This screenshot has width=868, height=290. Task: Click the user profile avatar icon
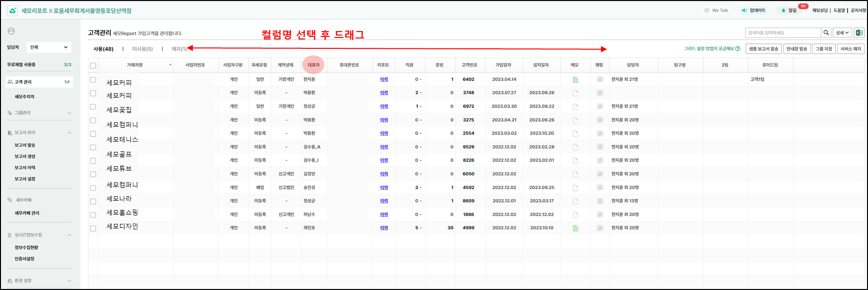(11, 31)
